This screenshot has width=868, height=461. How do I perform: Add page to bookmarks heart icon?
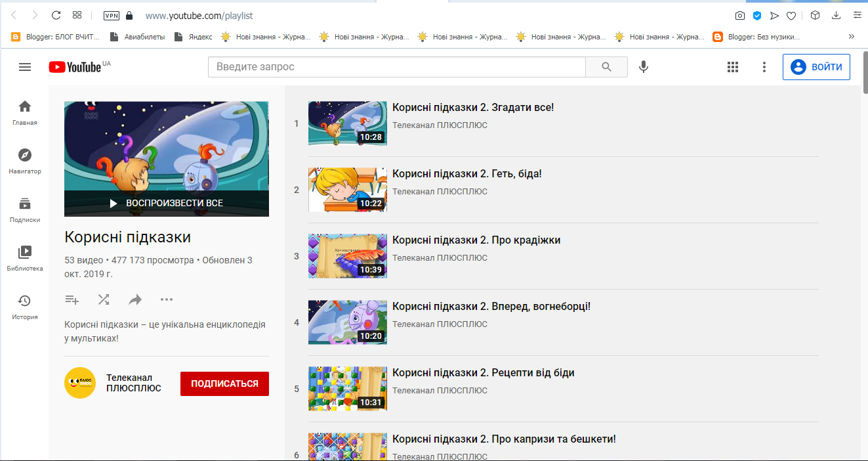[x=791, y=15]
